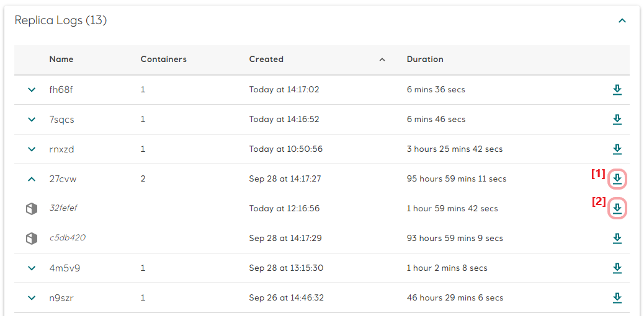644x316 pixels.
Task: Download logs for replica rnxzd
Action: coord(617,149)
